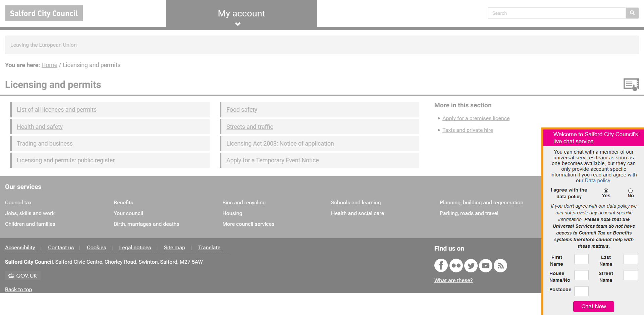This screenshot has height=315, width=644.
Task: Open Parking, roads and travel link
Action: click(x=469, y=213)
